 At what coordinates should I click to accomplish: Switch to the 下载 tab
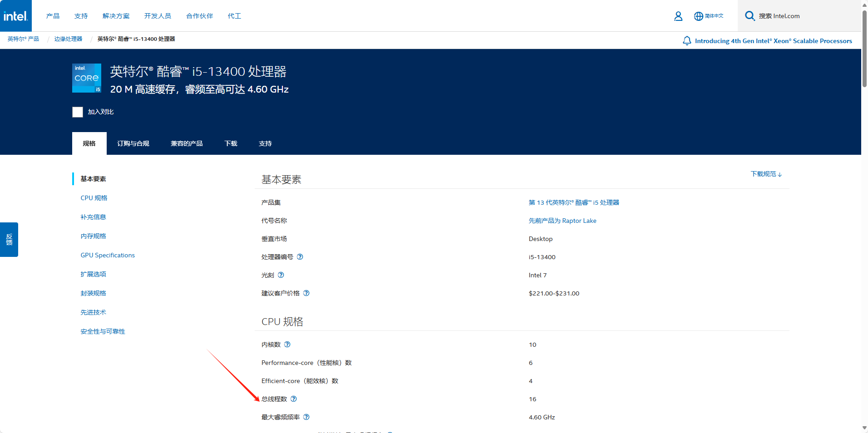231,143
